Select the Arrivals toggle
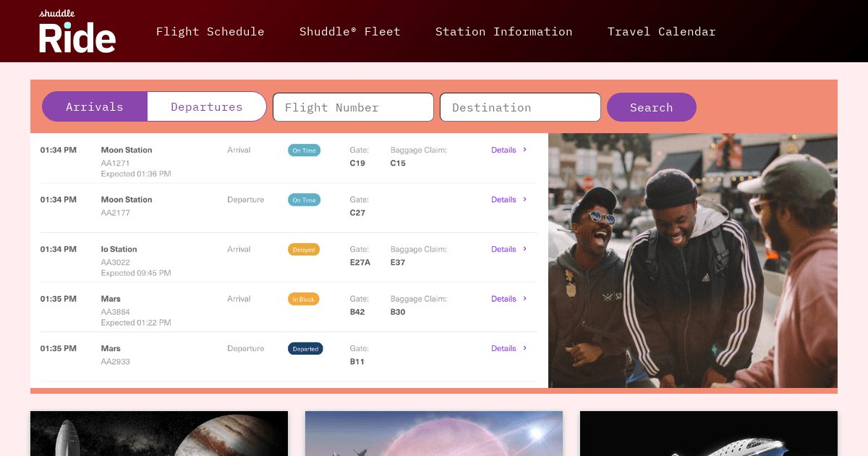Viewport: 868px width, 456px height. coord(95,106)
